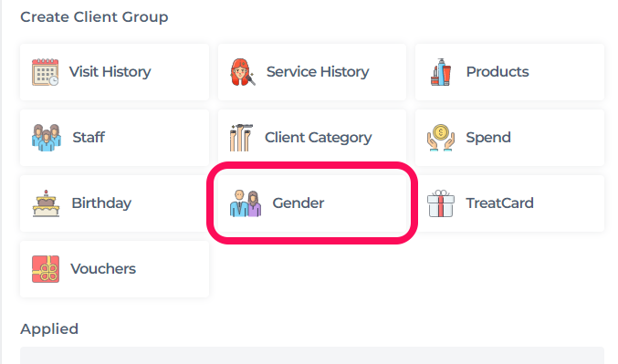The height and width of the screenshot is (364, 618).
Task: Click the raised hands Client Category icon
Action: [241, 138]
